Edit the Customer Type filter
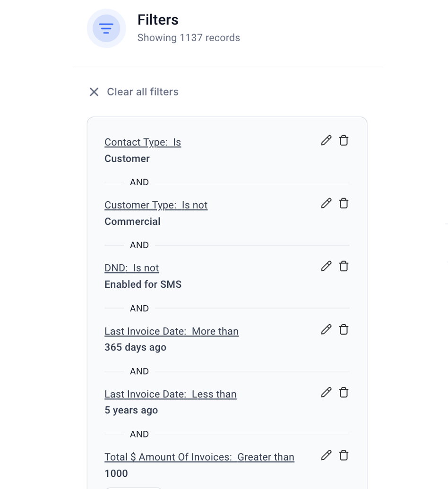 pos(326,203)
